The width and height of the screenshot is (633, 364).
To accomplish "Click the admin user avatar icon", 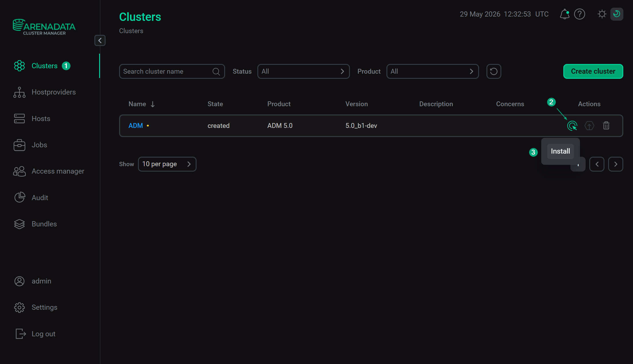I will click(19, 281).
